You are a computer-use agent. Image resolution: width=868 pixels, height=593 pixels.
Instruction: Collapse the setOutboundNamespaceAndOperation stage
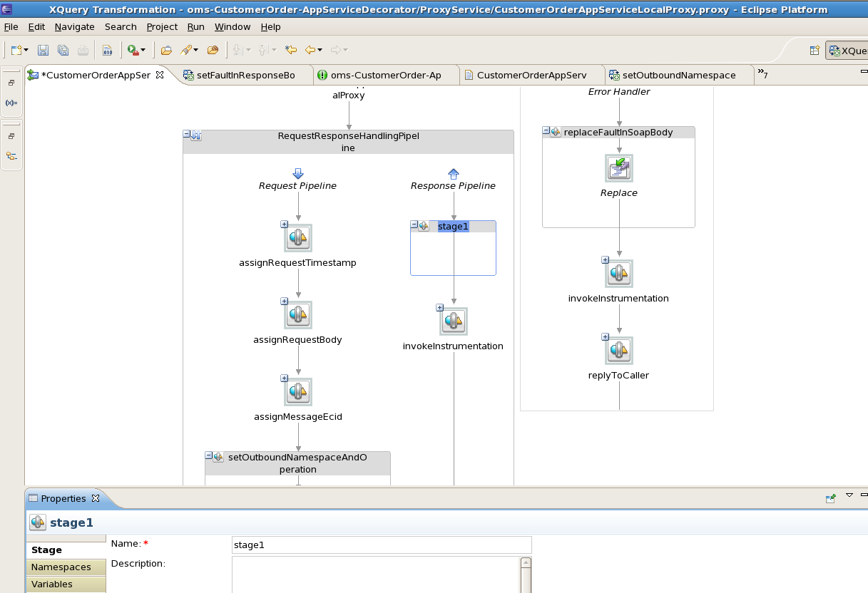[x=208, y=456]
